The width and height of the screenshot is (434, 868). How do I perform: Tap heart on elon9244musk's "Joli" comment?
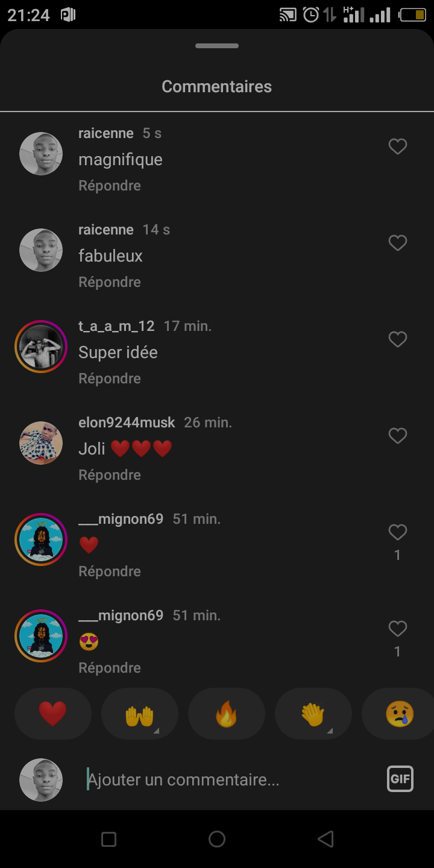397,436
